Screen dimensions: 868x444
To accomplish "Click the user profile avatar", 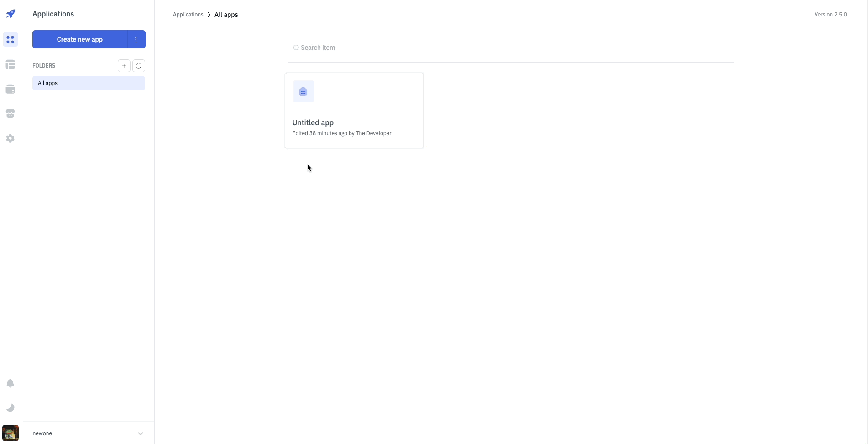I will click(x=10, y=433).
